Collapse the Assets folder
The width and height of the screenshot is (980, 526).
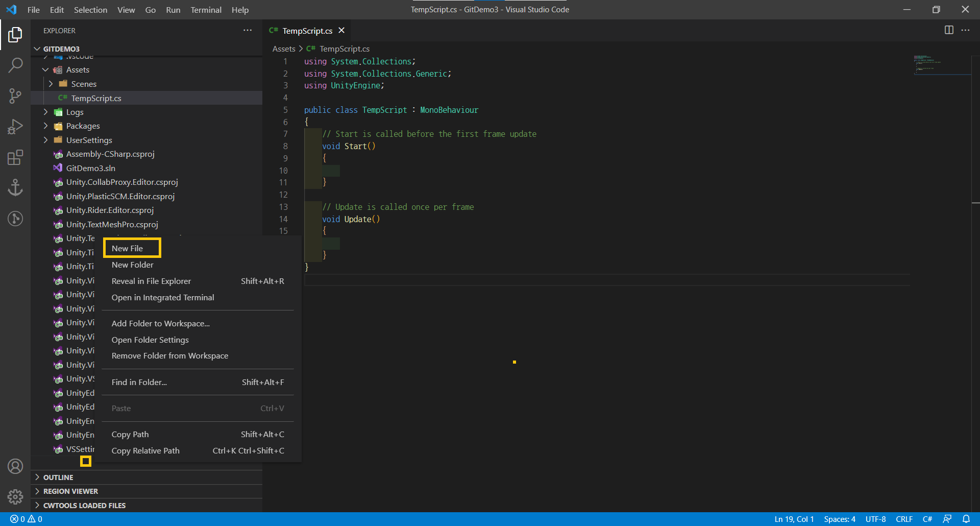pos(45,70)
